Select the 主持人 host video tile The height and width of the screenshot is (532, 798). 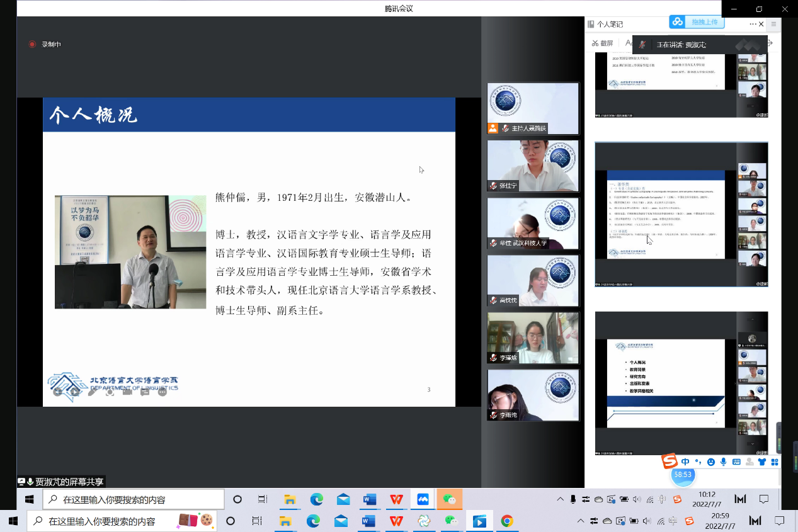(x=533, y=108)
